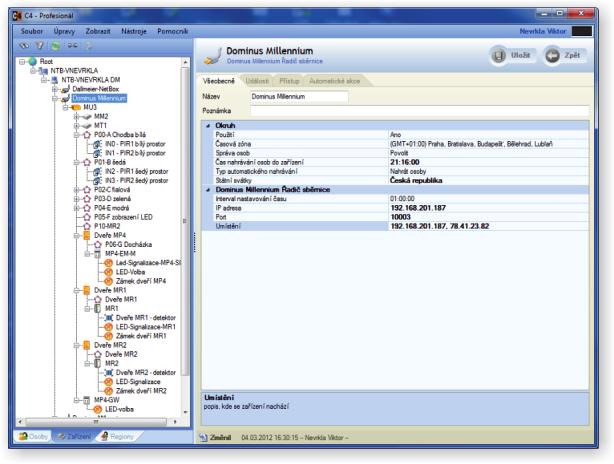
Task: Click the orange door icon of Dveře MR1
Action: coord(87,290)
